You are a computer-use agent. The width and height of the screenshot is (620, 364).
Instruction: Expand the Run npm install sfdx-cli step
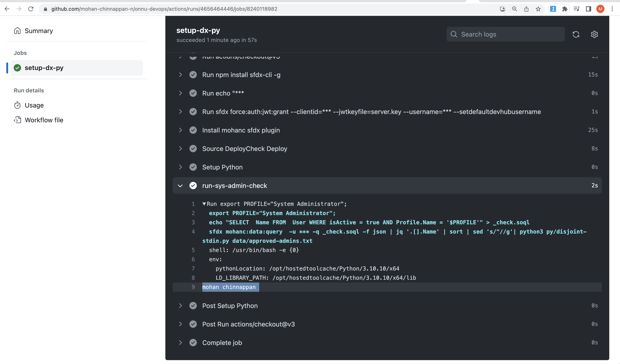tap(180, 75)
